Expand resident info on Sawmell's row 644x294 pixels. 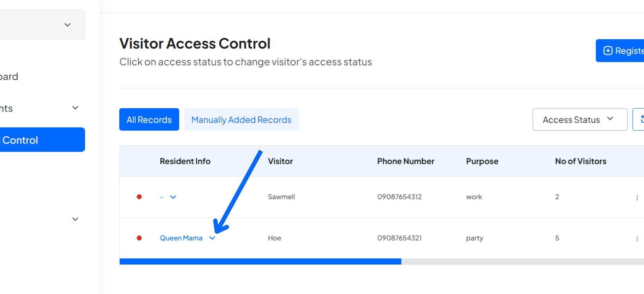(x=173, y=197)
